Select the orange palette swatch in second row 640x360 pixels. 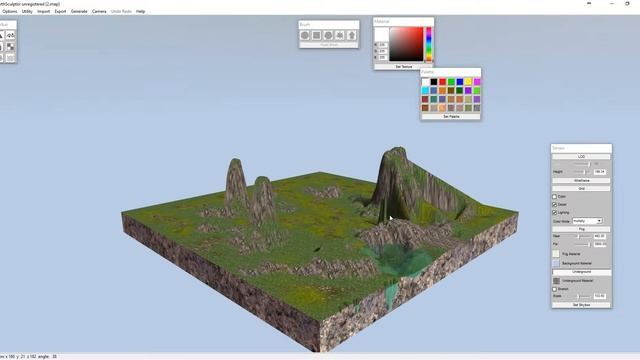point(442,90)
